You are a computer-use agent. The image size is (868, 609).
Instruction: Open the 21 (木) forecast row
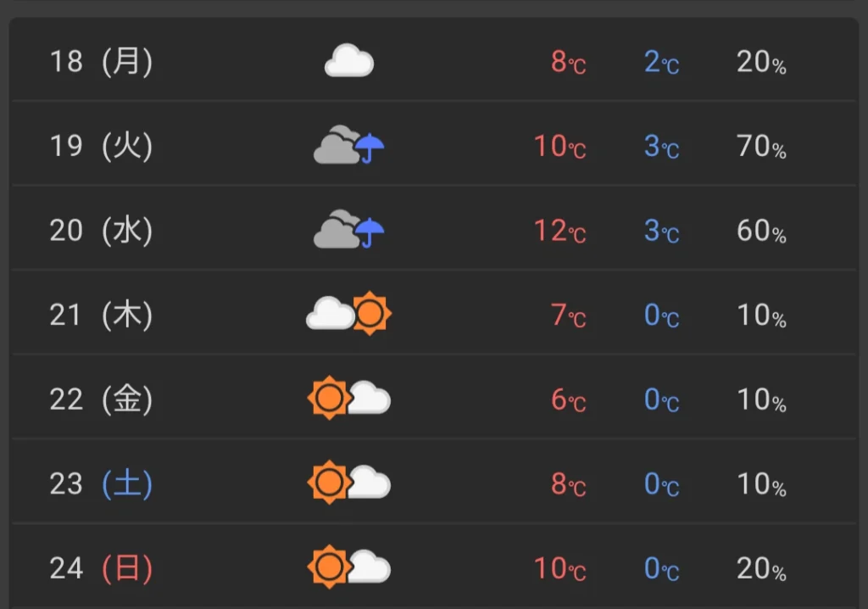pyautogui.click(x=434, y=314)
